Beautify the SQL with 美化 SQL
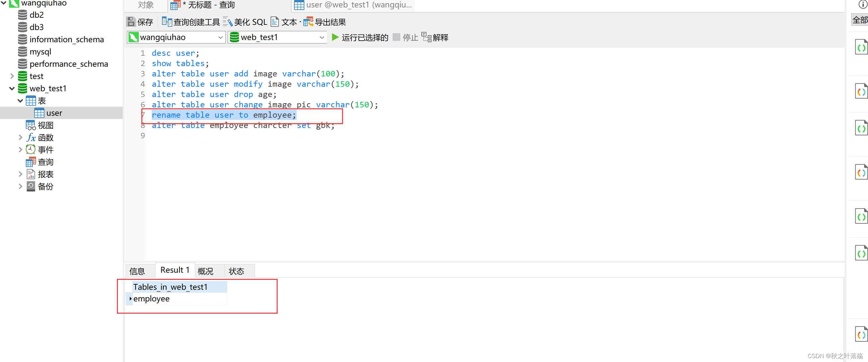Screen dimensions: 868x362 (x=245, y=22)
